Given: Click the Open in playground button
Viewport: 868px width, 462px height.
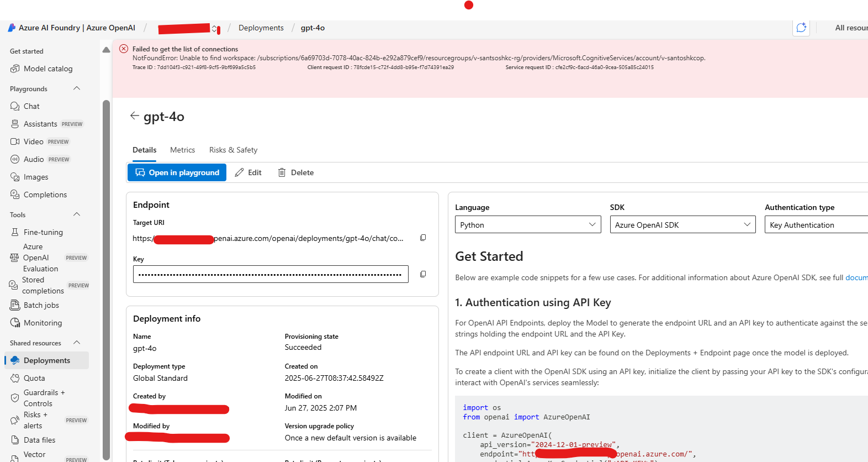Looking at the screenshot, I should coord(177,172).
